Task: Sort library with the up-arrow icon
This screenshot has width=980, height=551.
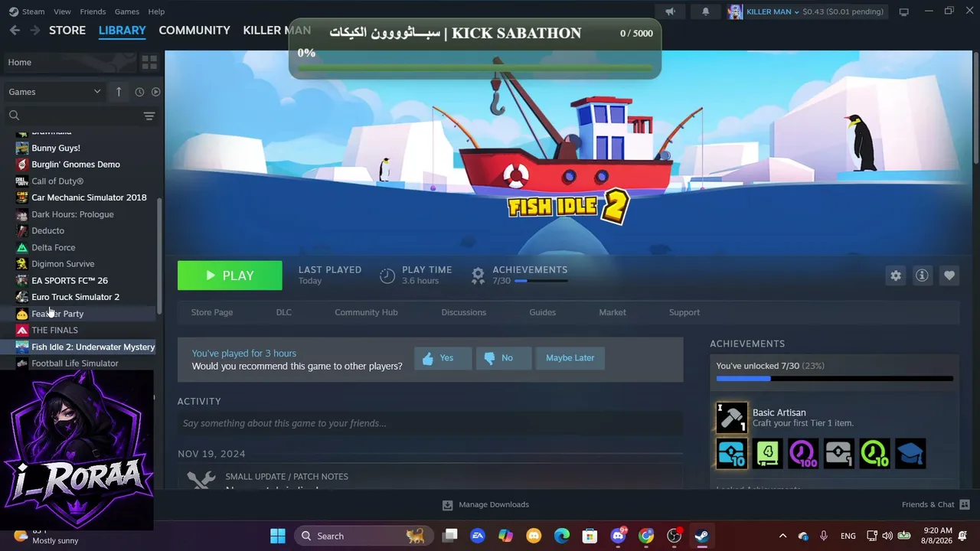Action: (x=119, y=92)
